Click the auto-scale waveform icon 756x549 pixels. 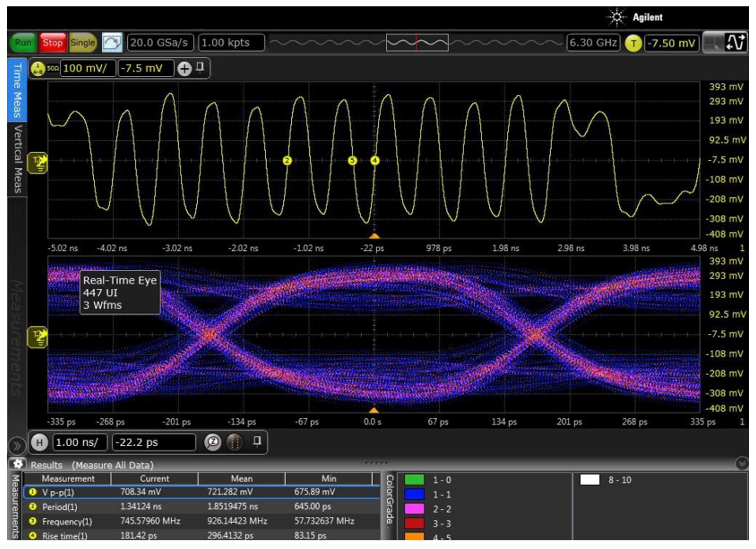click(x=112, y=43)
